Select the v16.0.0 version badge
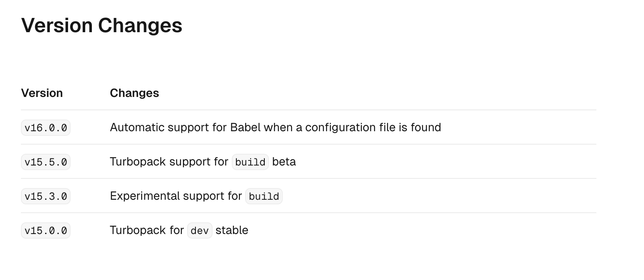This screenshot has width=644, height=280. 46,127
